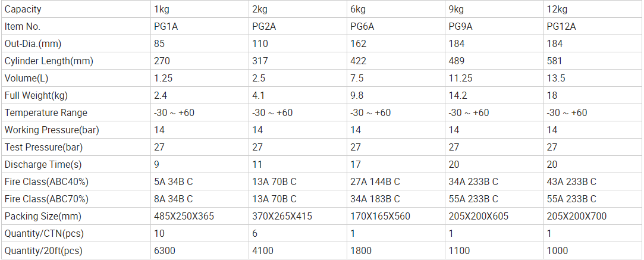644x260 pixels.
Task: Click the 485X250X365 packing size cell
Action: click(x=184, y=217)
